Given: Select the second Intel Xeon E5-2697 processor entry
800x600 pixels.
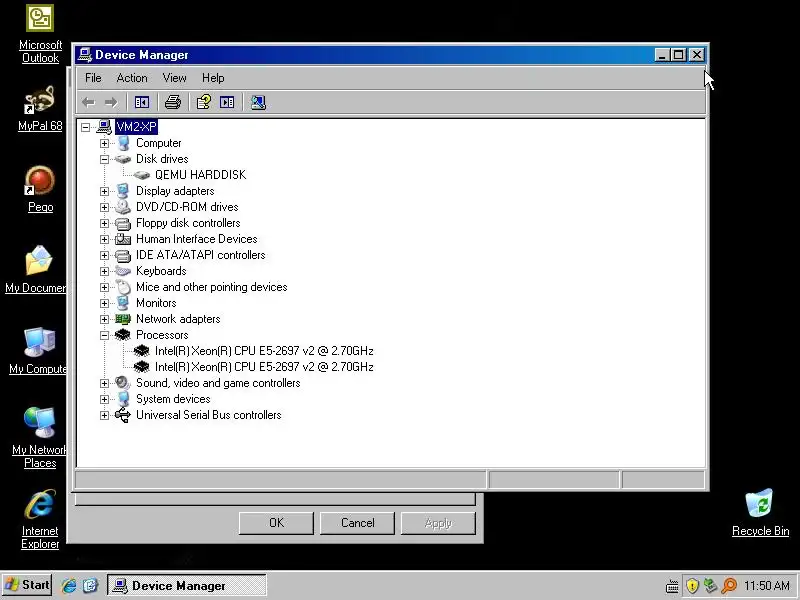Looking at the screenshot, I should 264,367.
